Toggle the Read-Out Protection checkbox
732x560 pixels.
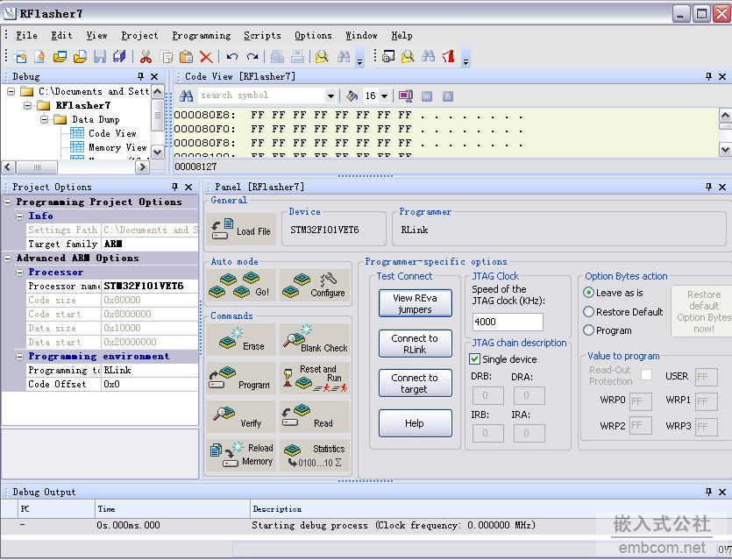point(647,374)
